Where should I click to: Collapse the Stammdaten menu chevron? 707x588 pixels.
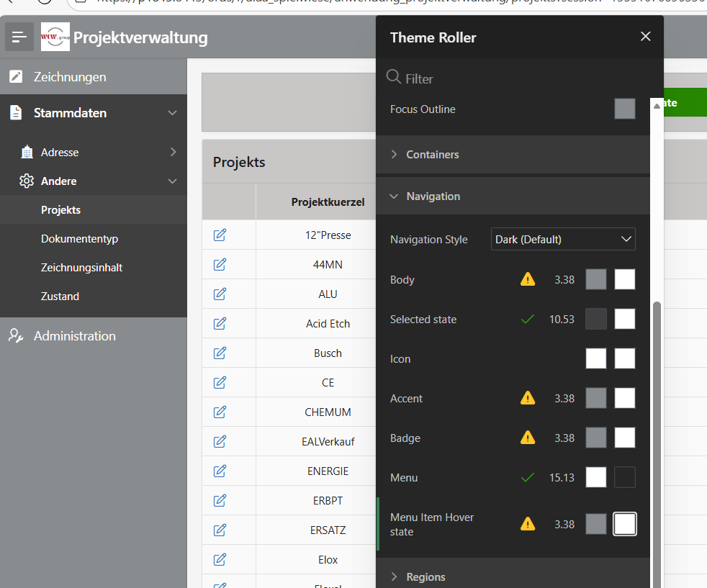[172, 113]
